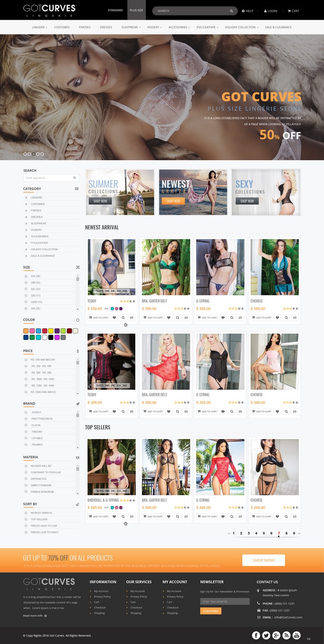324x644 pixels.
Task: Go to page 9 in the pagination
Action: coord(294,533)
